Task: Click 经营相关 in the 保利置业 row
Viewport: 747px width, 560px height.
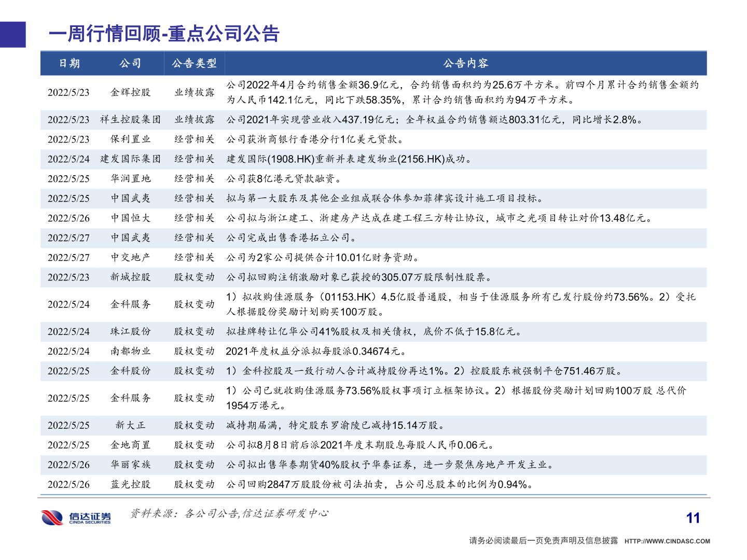Action: (x=194, y=139)
